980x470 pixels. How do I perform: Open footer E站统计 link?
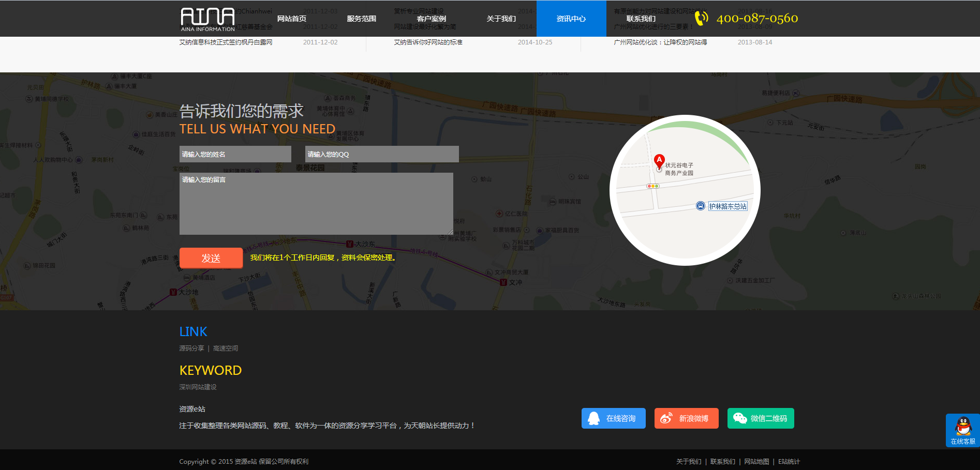coord(789,462)
